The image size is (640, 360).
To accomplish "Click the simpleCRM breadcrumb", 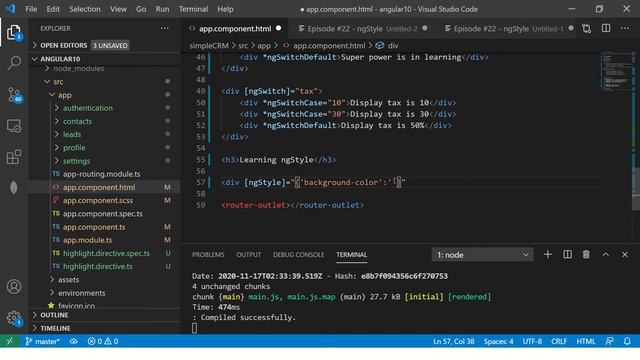I will 209,46.
